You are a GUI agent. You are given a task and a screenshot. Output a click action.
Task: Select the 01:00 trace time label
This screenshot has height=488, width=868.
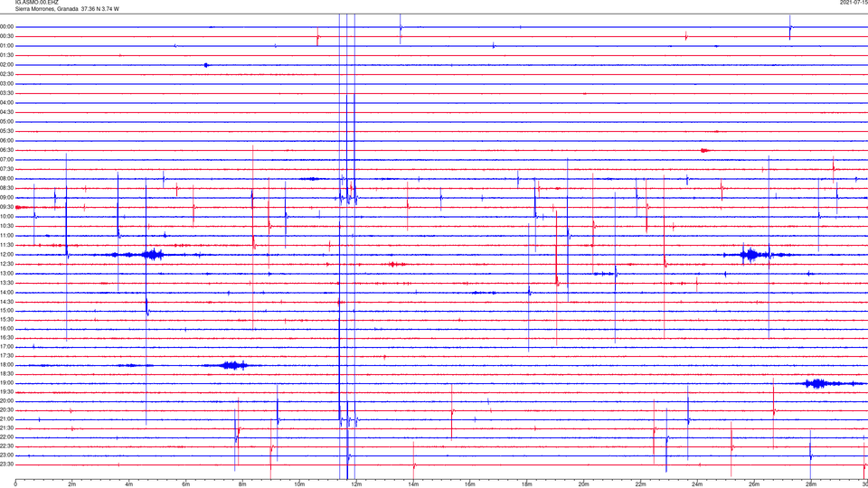(x=7, y=46)
